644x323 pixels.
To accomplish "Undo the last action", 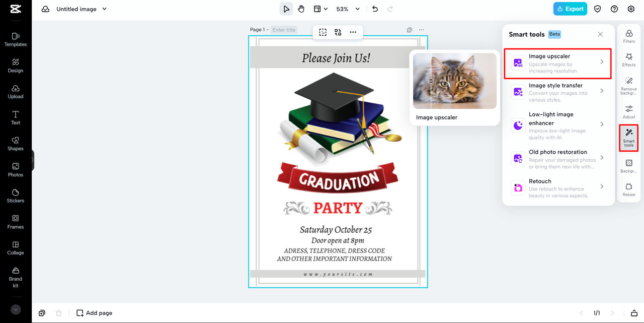I will pyautogui.click(x=375, y=9).
